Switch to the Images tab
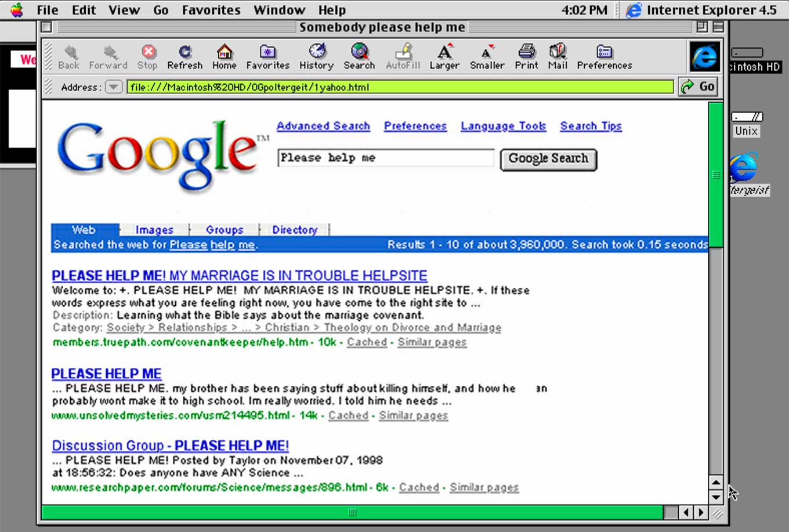The image size is (789, 532). pyautogui.click(x=154, y=230)
